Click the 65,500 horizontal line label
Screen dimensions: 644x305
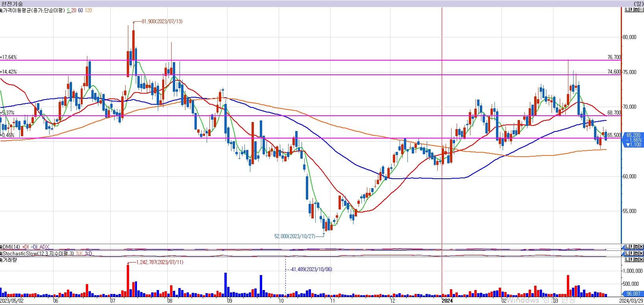(614, 135)
